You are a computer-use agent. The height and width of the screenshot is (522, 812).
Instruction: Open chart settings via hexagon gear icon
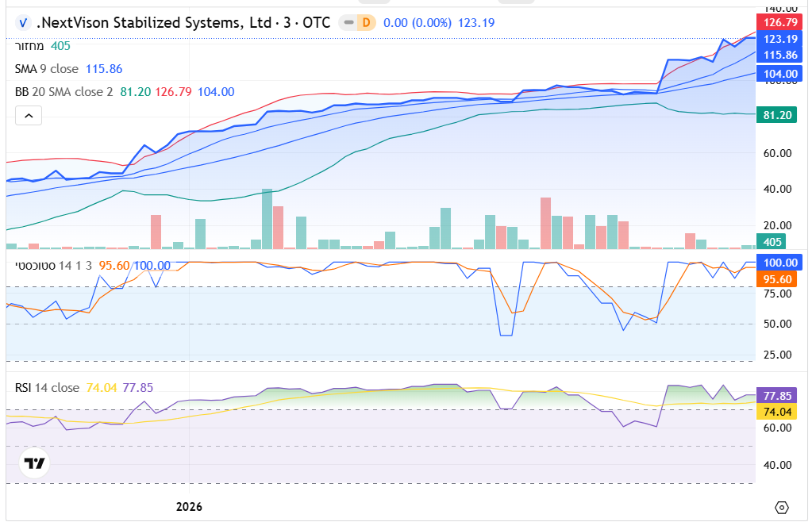[x=781, y=507]
